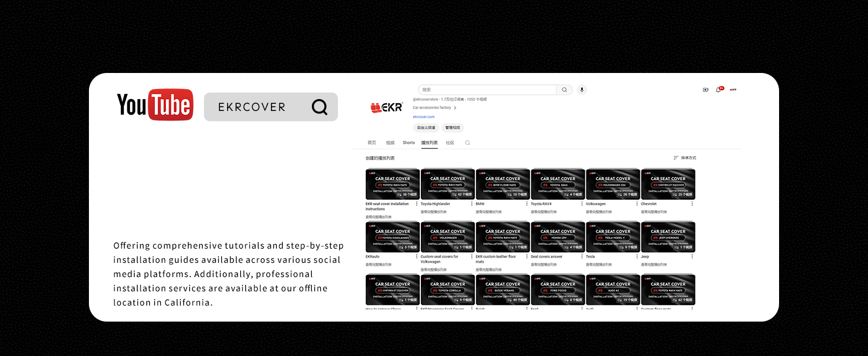Open the EKR custom leather floor mats title
The height and width of the screenshot is (356, 868).
coord(496,259)
